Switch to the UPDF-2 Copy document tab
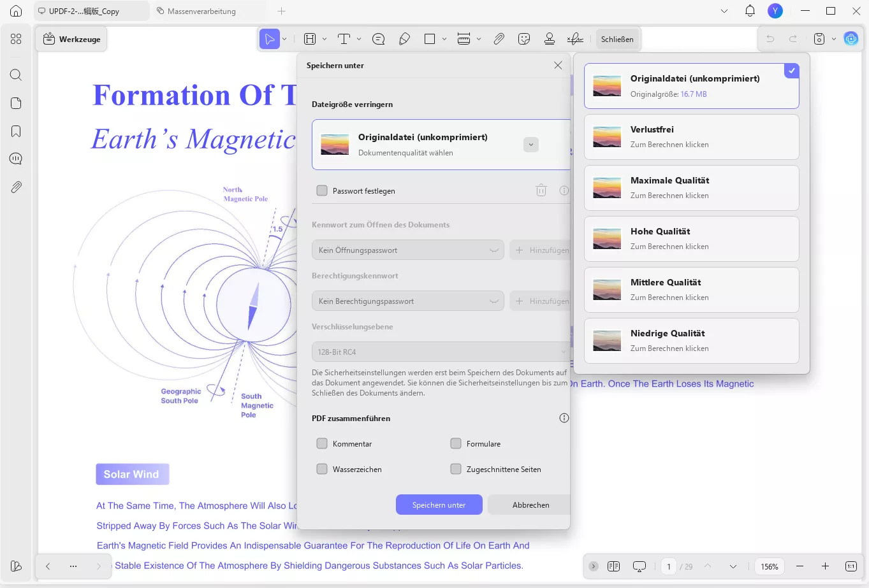The width and height of the screenshot is (869, 588). (x=92, y=11)
